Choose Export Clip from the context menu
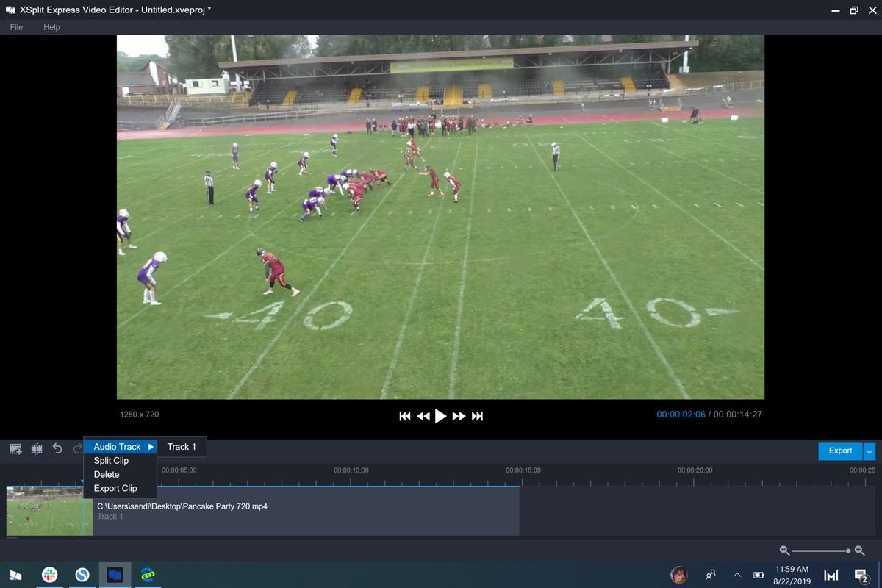The width and height of the screenshot is (882, 588). click(x=116, y=488)
